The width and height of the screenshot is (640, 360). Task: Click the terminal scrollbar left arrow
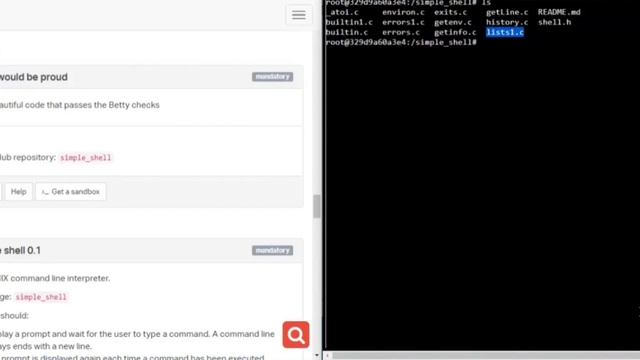click(x=327, y=356)
